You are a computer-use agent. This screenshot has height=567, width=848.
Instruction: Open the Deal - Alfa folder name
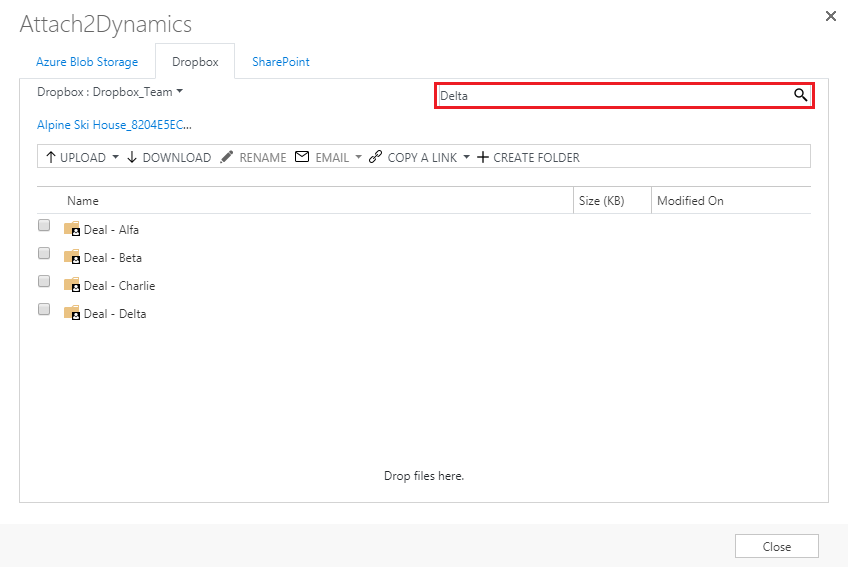pos(111,229)
